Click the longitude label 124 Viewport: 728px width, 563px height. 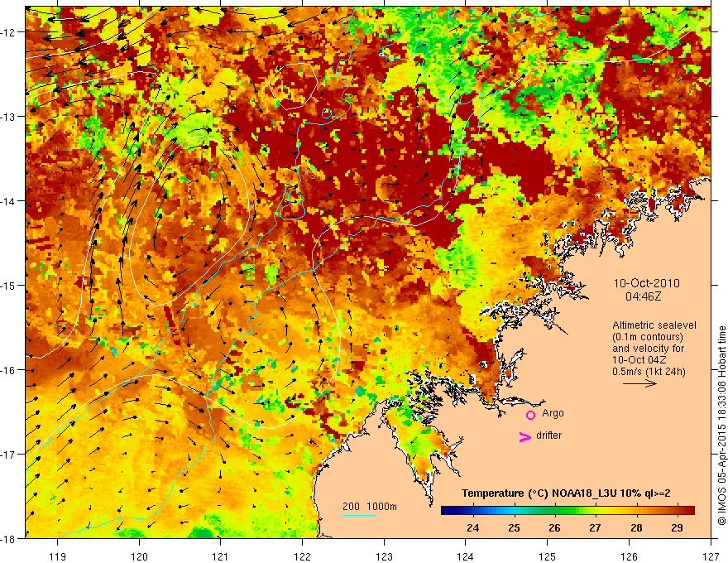click(x=466, y=557)
